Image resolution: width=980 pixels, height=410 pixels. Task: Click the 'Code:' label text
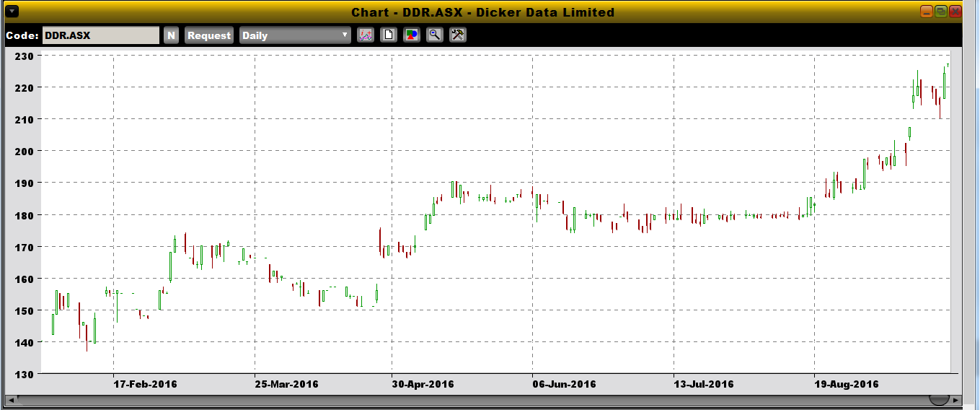click(22, 35)
